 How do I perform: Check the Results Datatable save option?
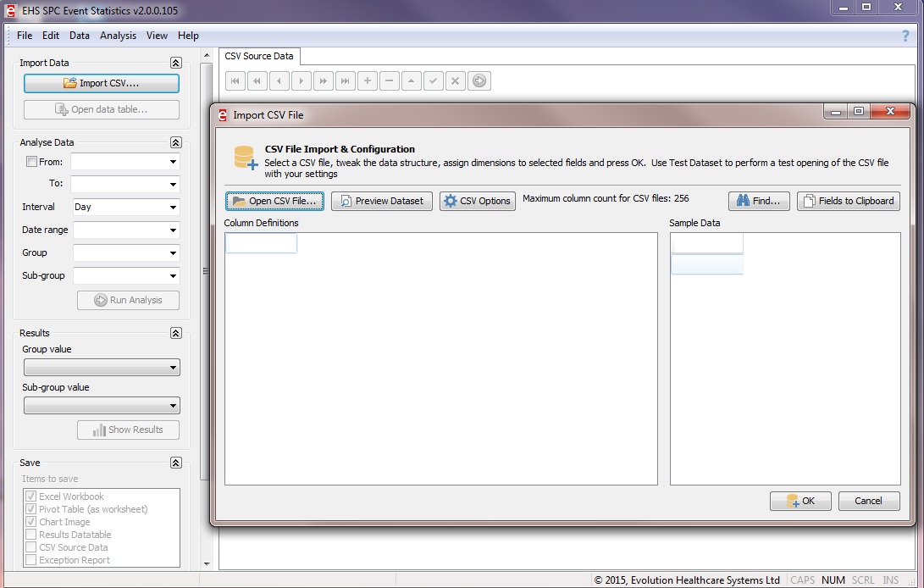pos(31,535)
